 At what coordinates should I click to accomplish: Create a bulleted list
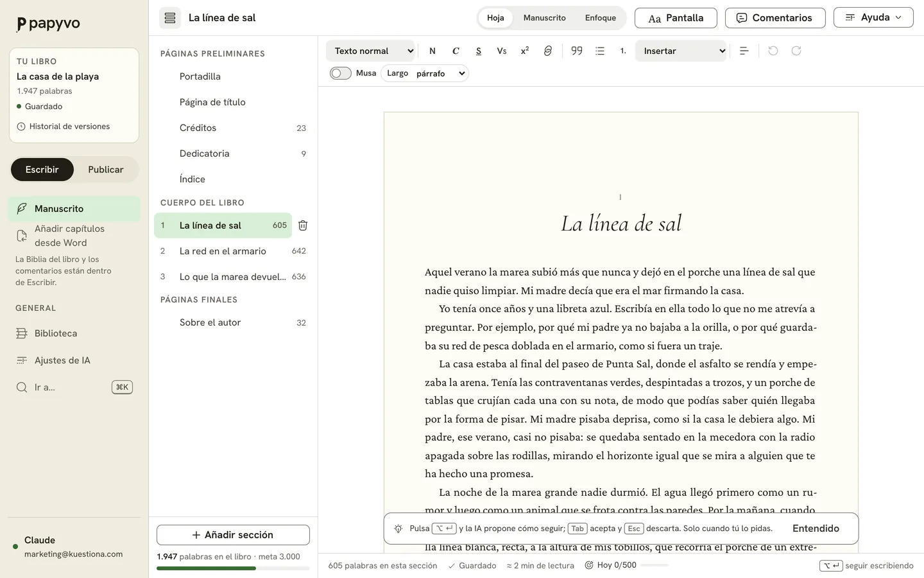[x=600, y=51]
